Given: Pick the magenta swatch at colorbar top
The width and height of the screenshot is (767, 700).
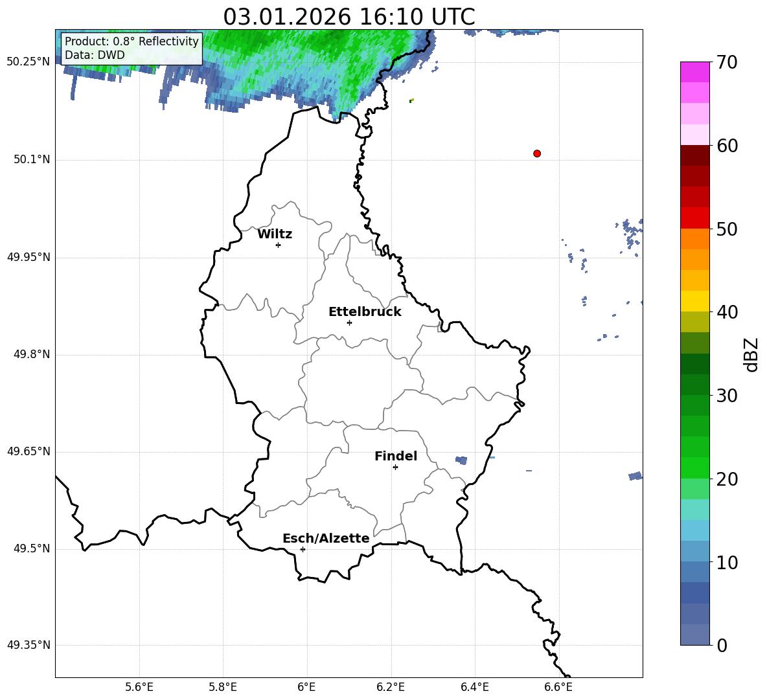Looking at the screenshot, I should pyautogui.click(x=695, y=72).
